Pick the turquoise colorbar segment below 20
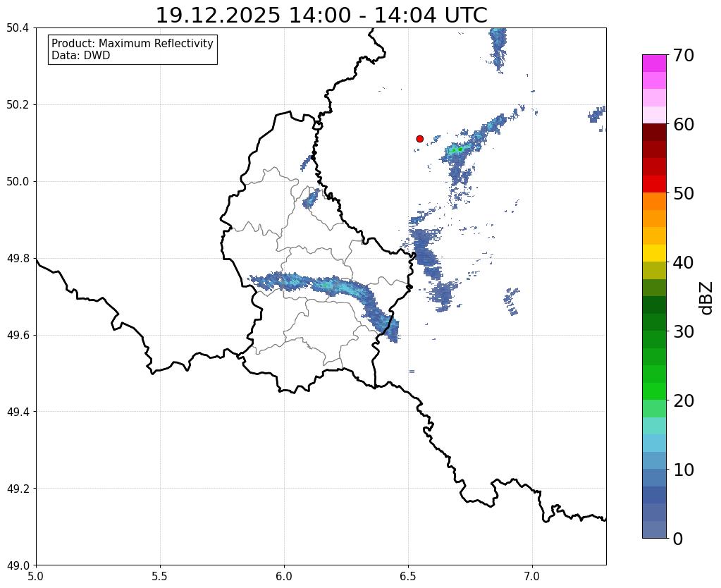Viewport: 721px width, 588px height. click(654, 426)
